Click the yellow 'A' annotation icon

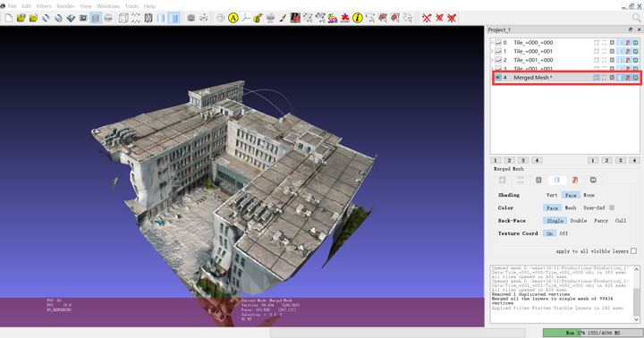pos(233,18)
